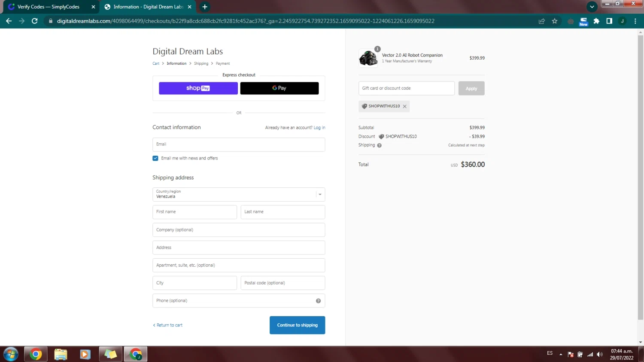Open a new browser tab
This screenshot has width=644, height=362.
(205, 7)
